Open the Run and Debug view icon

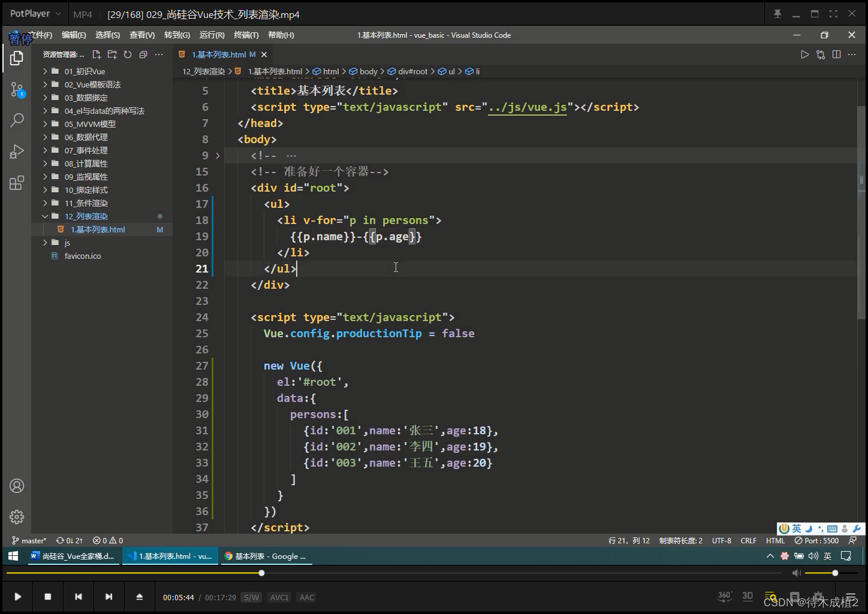(17, 152)
